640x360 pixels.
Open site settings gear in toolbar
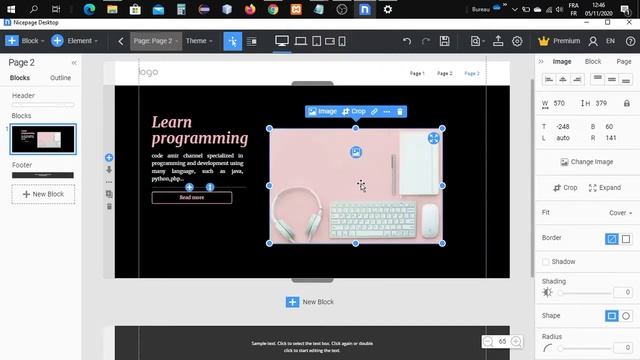click(x=517, y=41)
